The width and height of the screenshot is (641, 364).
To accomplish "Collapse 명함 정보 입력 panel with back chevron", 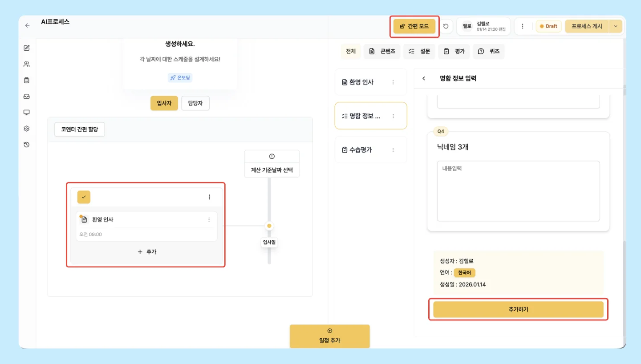I will click(424, 78).
